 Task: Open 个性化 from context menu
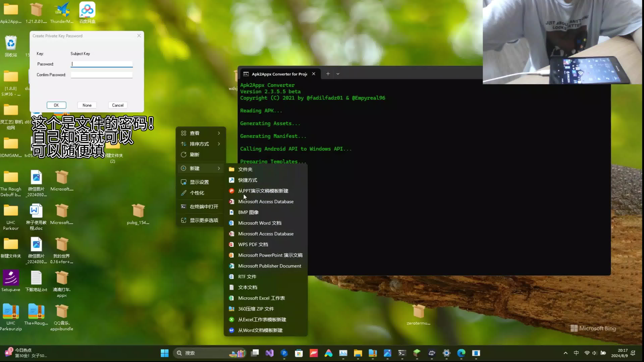(x=201, y=193)
